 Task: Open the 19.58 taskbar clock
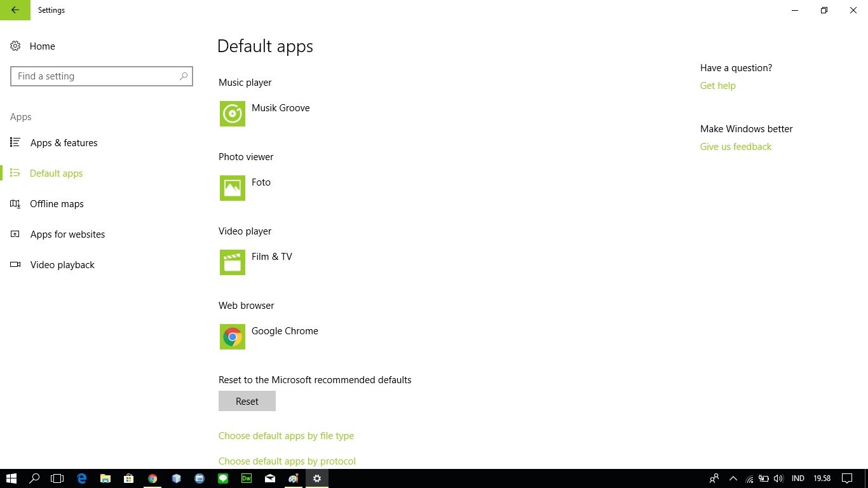(822, 478)
